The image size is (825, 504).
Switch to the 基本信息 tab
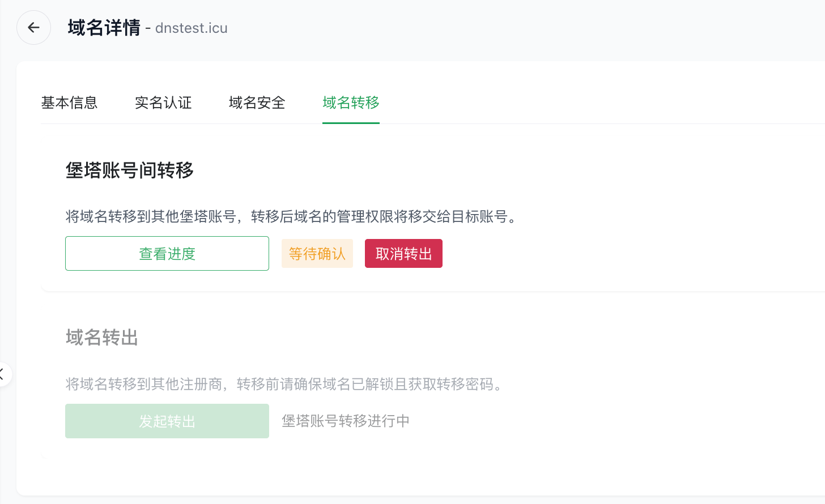point(69,103)
